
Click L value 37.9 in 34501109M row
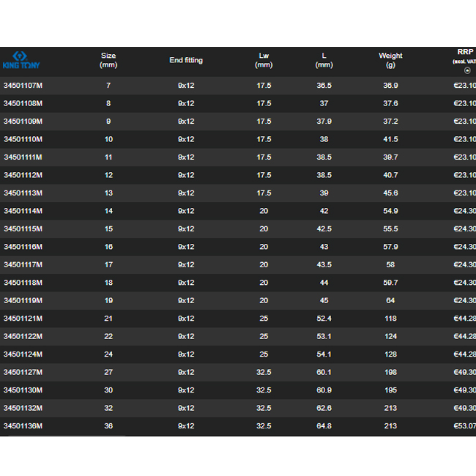pos(324,122)
